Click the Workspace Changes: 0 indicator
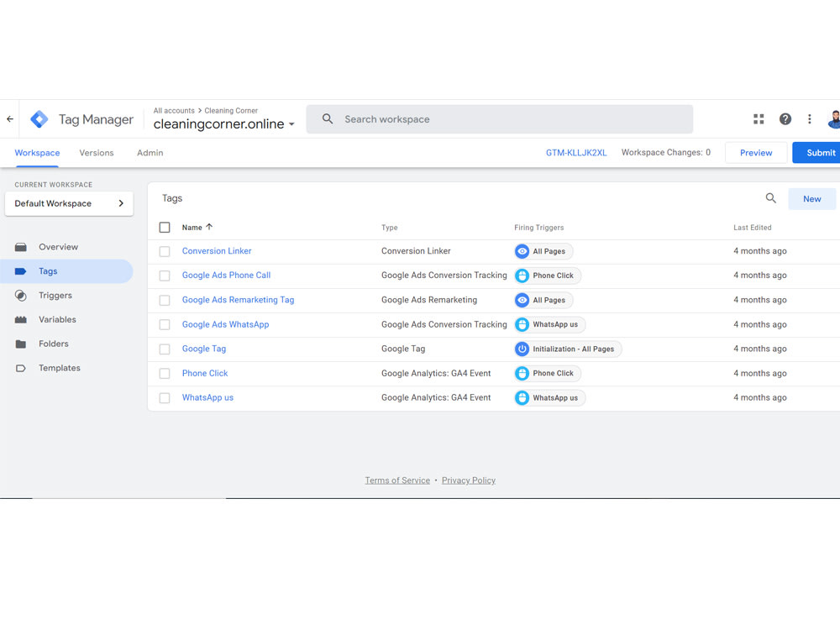Image resolution: width=840 pixels, height=630 pixels. click(x=666, y=153)
